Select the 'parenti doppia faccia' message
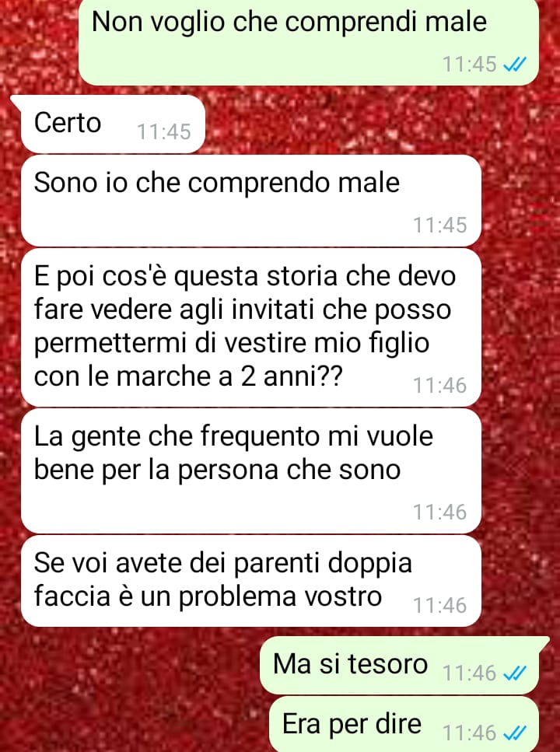The height and width of the screenshot is (752, 560). pyautogui.click(x=251, y=581)
